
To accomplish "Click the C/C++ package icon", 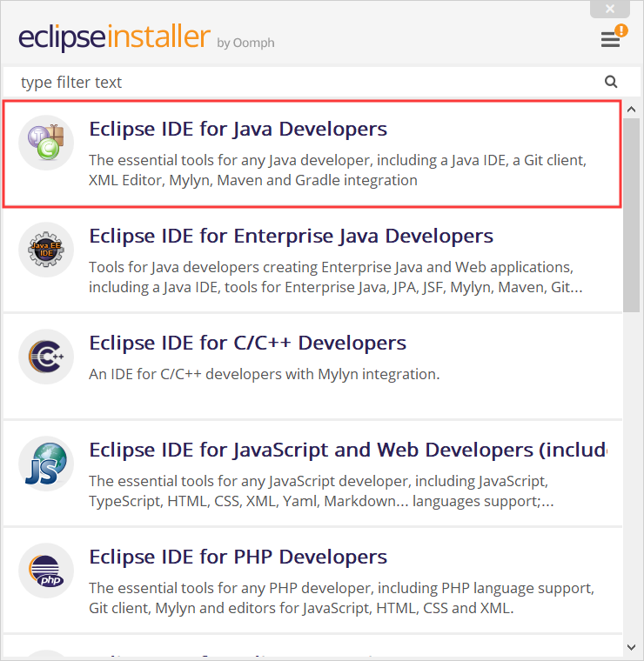I will [x=46, y=357].
